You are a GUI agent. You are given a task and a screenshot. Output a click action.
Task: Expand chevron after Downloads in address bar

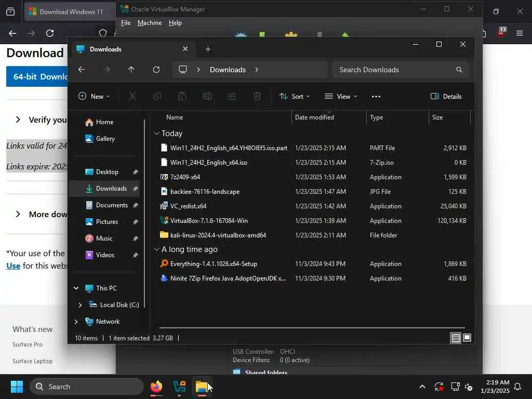(257, 70)
